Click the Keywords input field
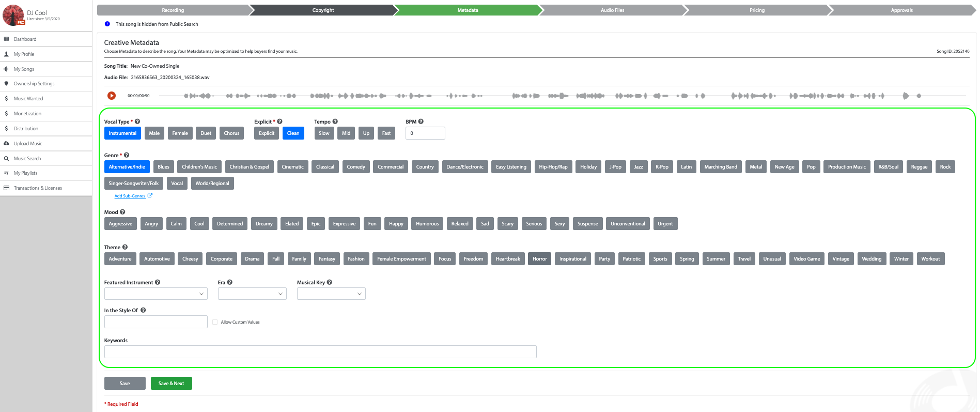Screen dimensions: 980x412 (320, 352)
